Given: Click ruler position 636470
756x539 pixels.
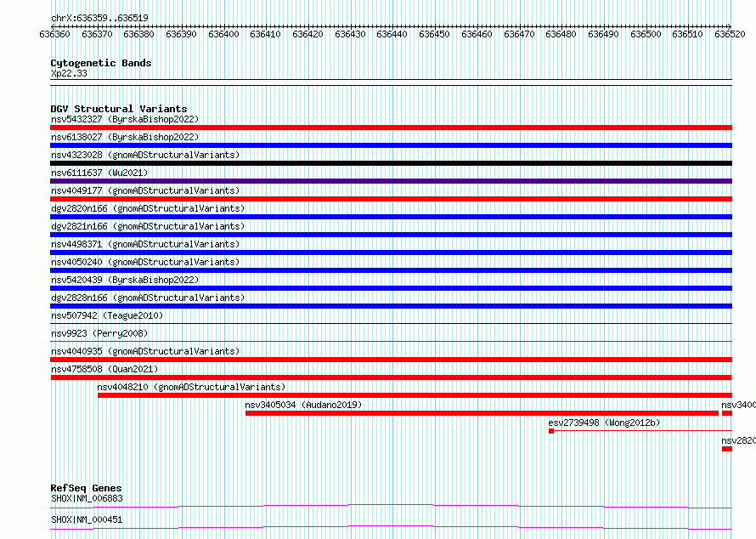Looking at the screenshot, I should [x=519, y=34].
